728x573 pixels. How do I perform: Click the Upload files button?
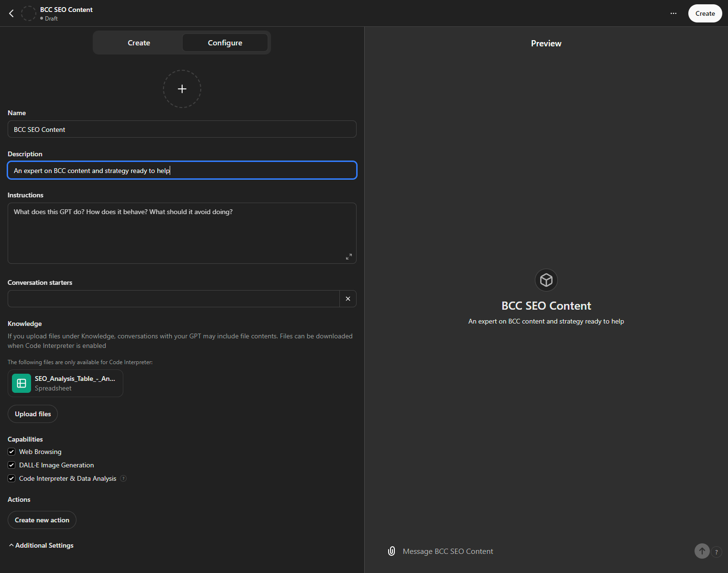(x=33, y=414)
